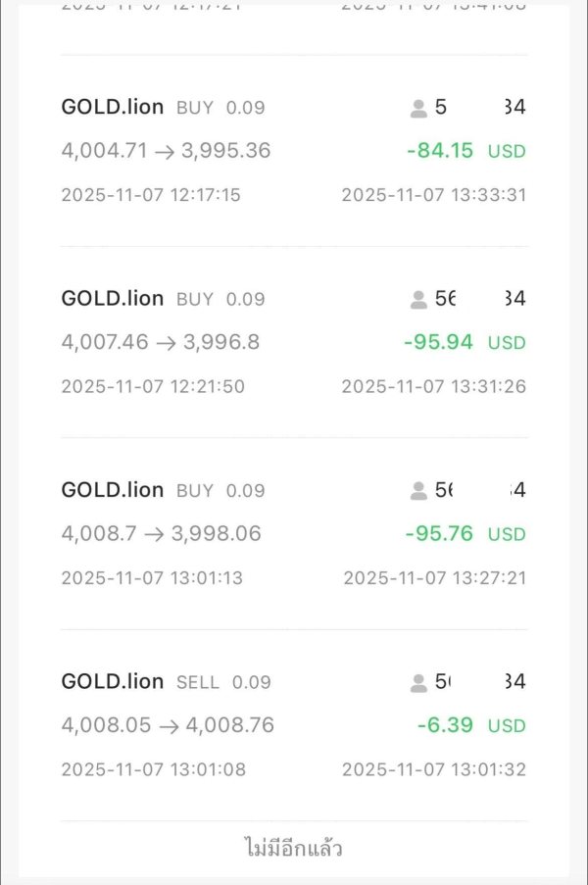Click the account person icon beside -95.94 trade
Image resolution: width=588 pixels, height=885 pixels.
[x=418, y=300]
